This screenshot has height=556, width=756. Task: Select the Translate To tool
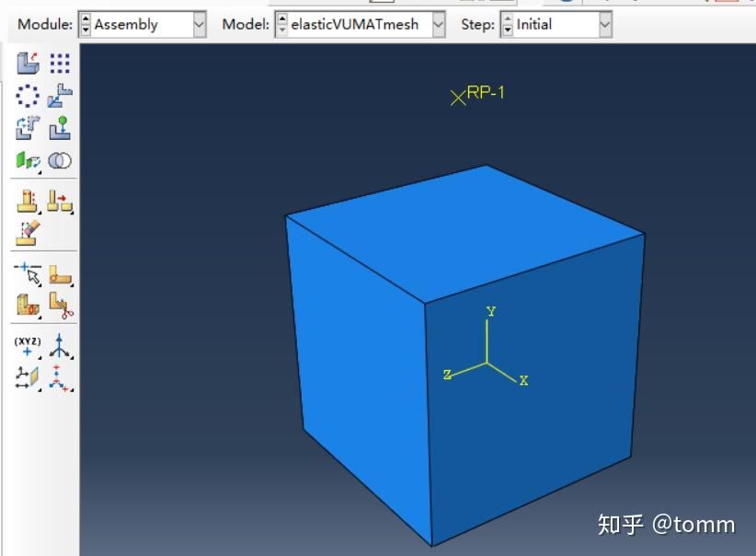[x=57, y=126]
